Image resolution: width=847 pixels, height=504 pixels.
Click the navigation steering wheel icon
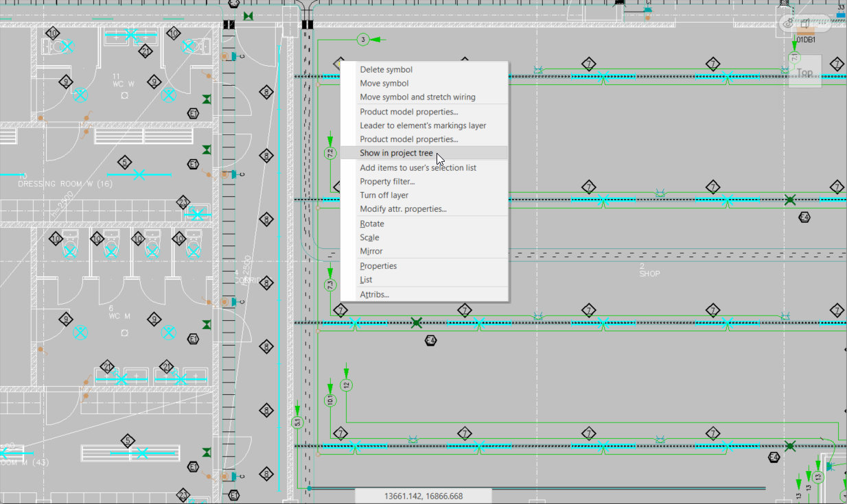(x=788, y=23)
